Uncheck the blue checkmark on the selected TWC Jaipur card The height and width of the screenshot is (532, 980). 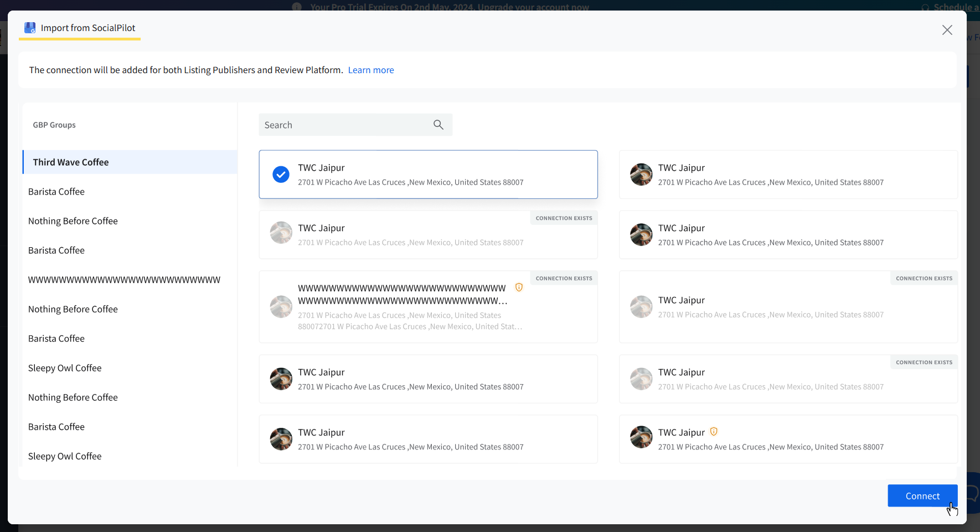coord(281,175)
